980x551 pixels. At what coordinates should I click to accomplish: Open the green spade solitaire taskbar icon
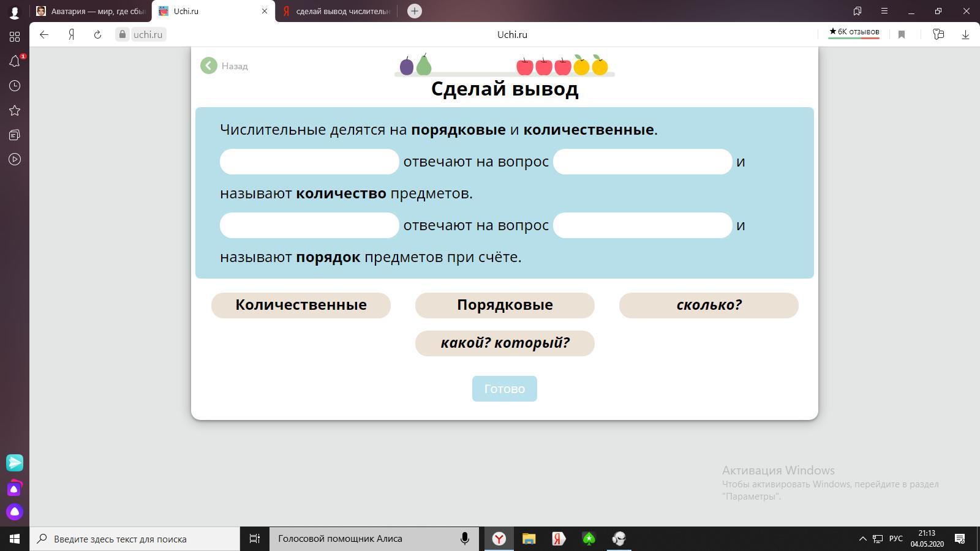(x=589, y=539)
